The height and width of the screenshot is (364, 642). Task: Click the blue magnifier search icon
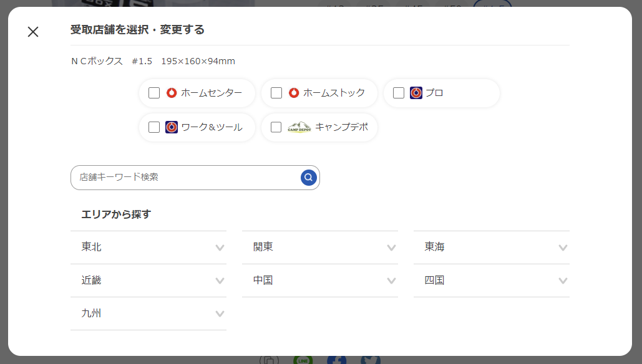tap(308, 178)
